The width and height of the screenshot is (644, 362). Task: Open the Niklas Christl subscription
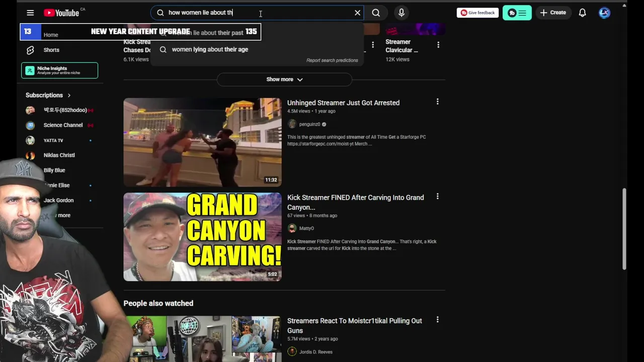point(59,155)
